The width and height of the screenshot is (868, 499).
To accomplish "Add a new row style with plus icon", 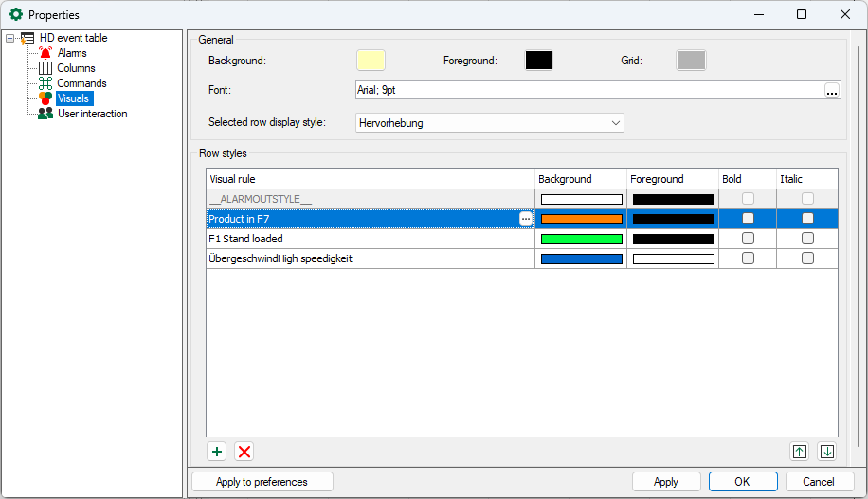I will tap(217, 452).
